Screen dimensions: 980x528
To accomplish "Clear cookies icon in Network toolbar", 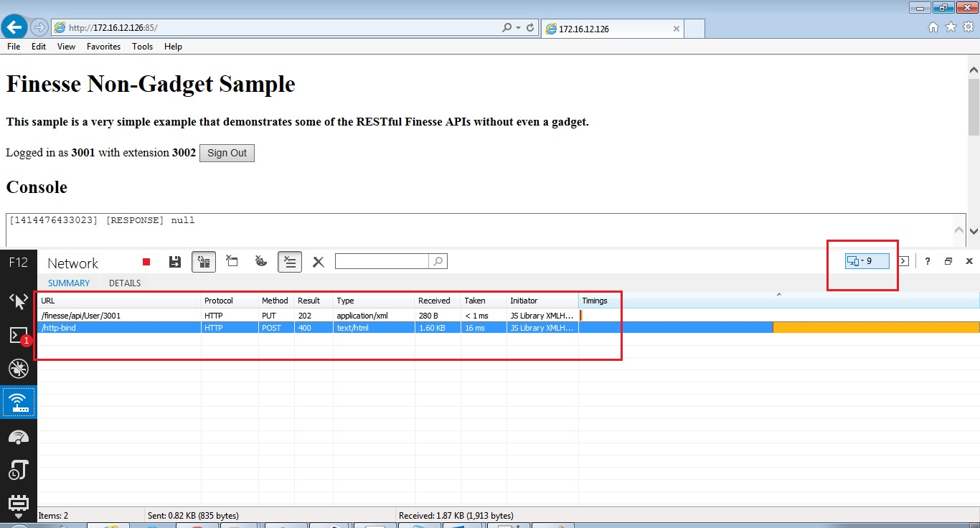I will 261,261.
